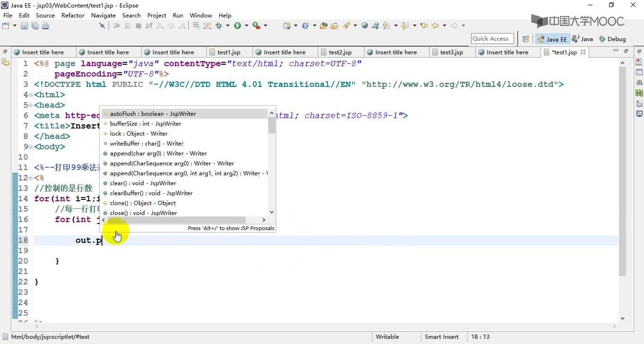Click the Back navigation arrow
This screenshot has height=344, width=644.
click(x=435, y=26)
